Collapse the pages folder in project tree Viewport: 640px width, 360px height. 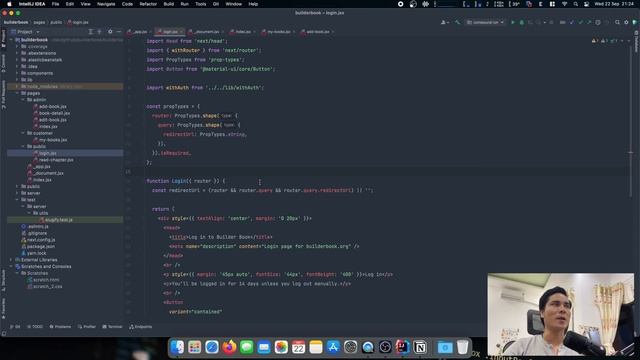tap(17, 93)
